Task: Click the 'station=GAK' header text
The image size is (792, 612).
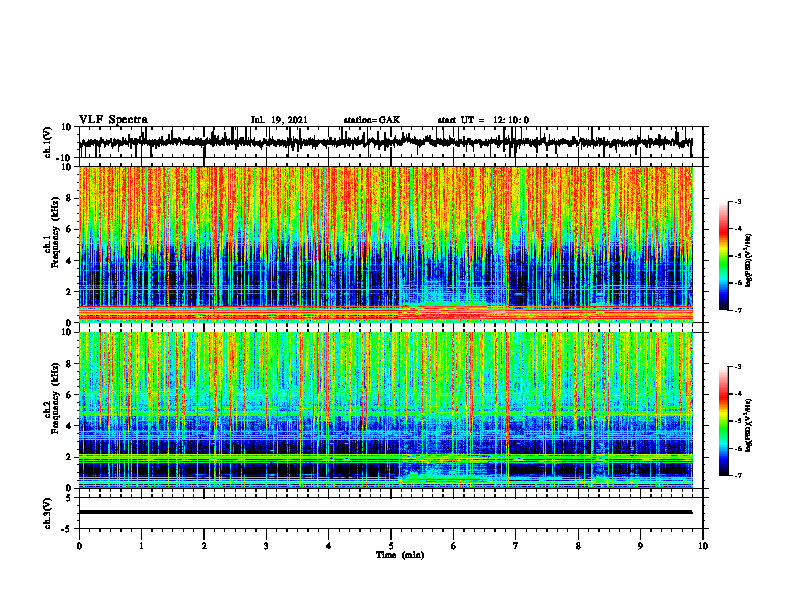Action: pyautogui.click(x=372, y=120)
